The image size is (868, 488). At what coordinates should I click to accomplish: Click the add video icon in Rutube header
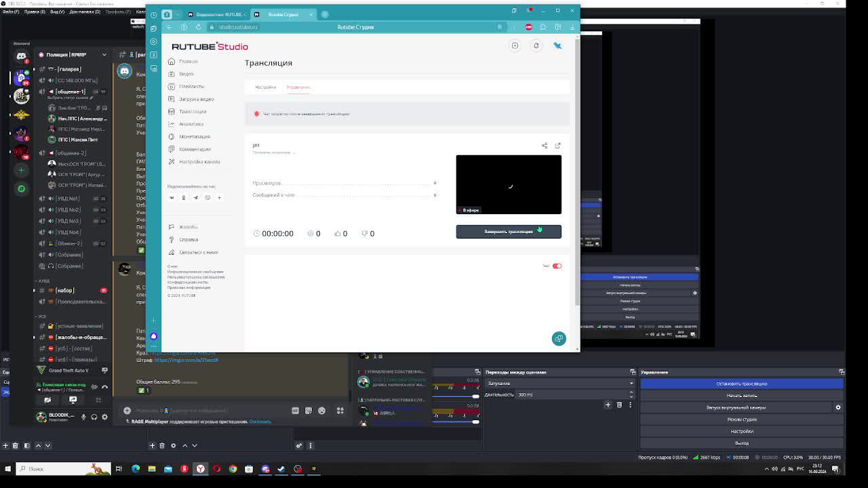point(515,45)
